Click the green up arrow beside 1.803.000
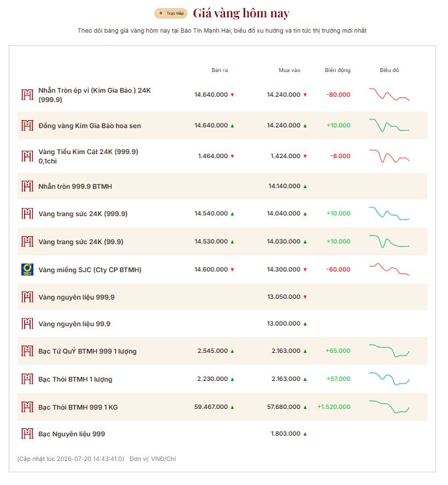The width and height of the screenshot is (448, 485). (305, 434)
